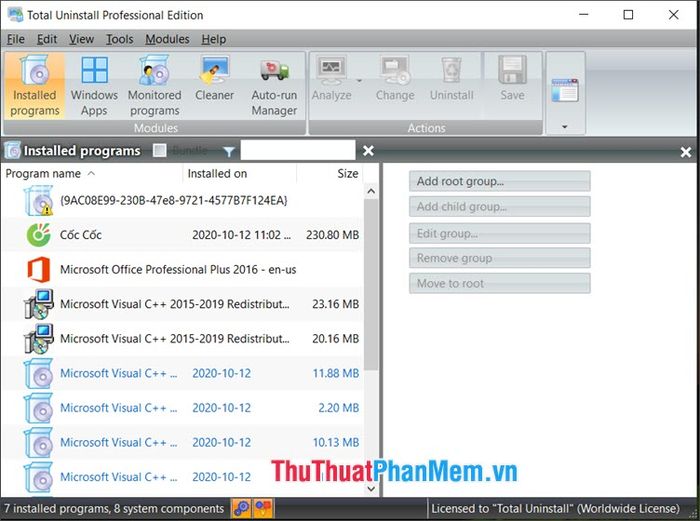Close the groups pane with X
Image resolution: width=700 pixels, height=521 pixels.
[x=686, y=152]
